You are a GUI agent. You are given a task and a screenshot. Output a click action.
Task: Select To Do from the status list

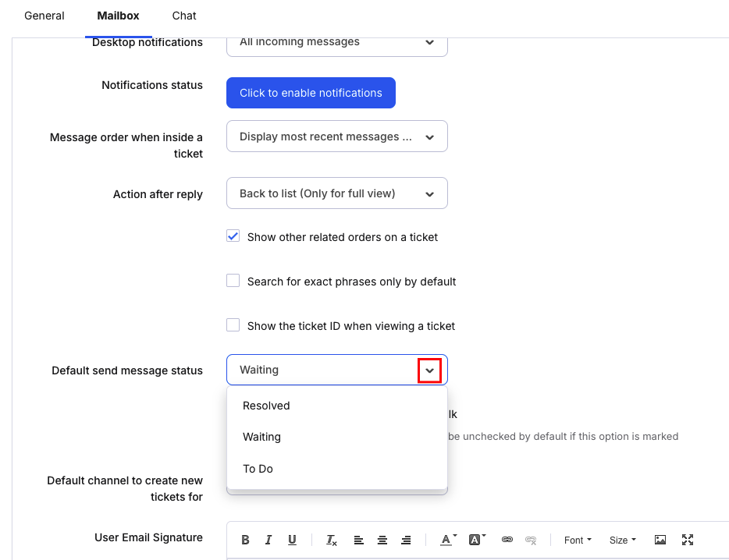point(337,469)
